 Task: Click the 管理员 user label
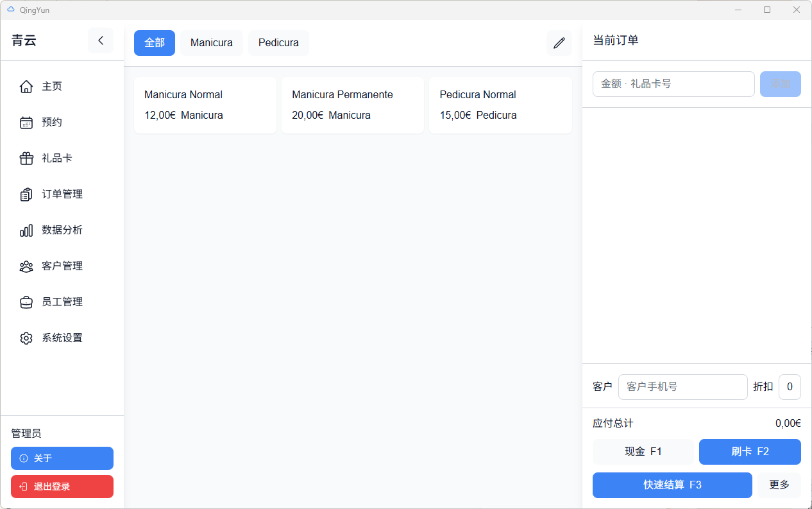click(26, 434)
